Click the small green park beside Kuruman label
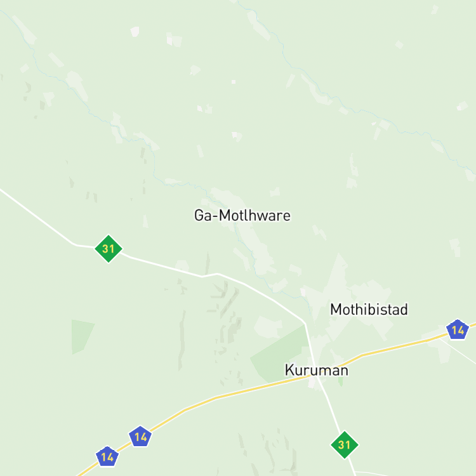476x476 pixels. pos(341,382)
